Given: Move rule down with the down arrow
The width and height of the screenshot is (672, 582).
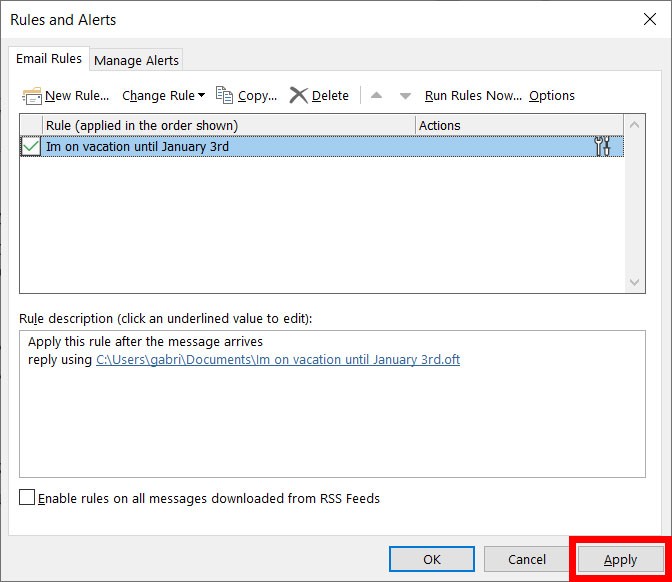Looking at the screenshot, I should (x=405, y=96).
